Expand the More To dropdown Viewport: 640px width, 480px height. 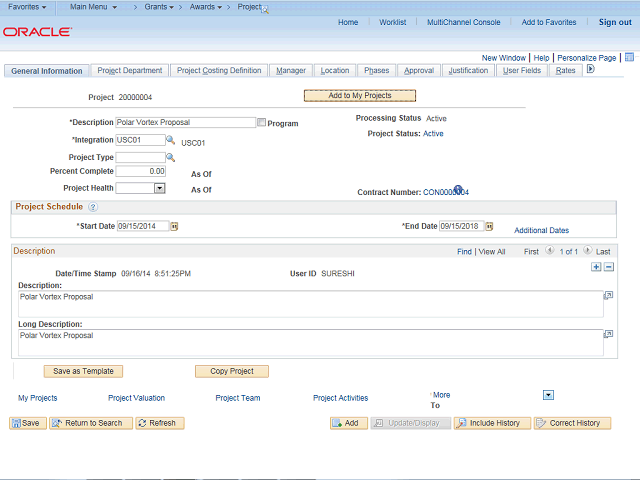point(548,395)
